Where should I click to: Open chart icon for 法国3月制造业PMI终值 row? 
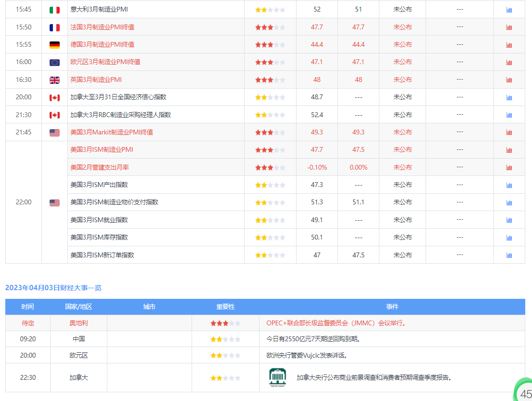pos(509,27)
